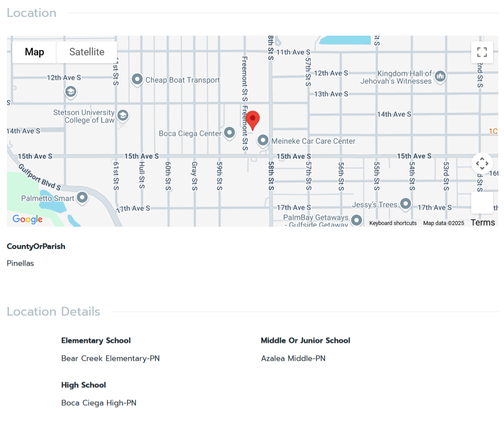Click the blank control below camera controls
The image size is (504, 438).
point(482,203)
